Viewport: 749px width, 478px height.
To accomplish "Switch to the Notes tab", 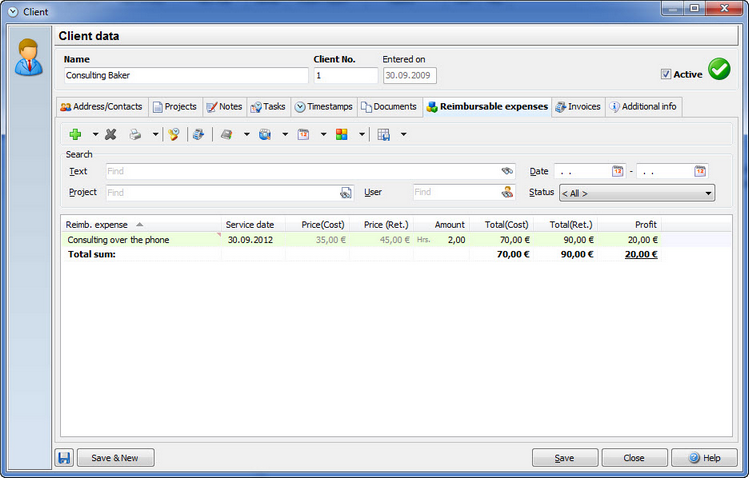I will [x=224, y=107].
